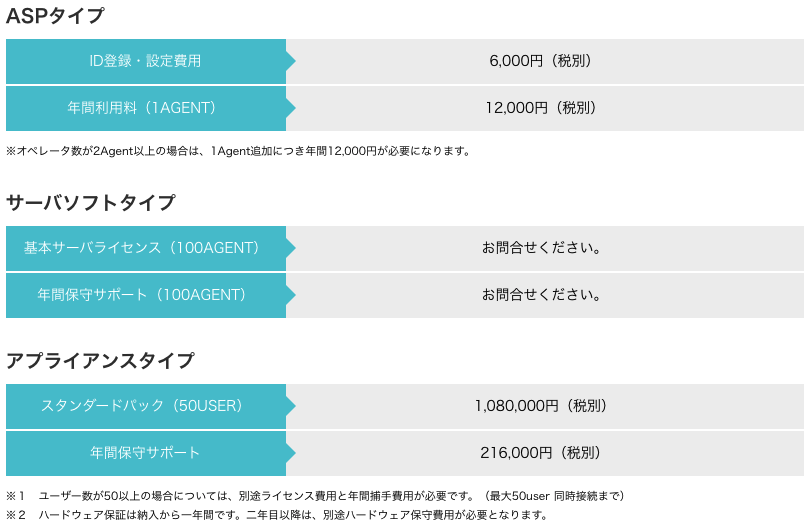Select the 年間保守サポート(100AGENT) label cell
This screenshot has width=809, height=527.
(x=146, y=295)
